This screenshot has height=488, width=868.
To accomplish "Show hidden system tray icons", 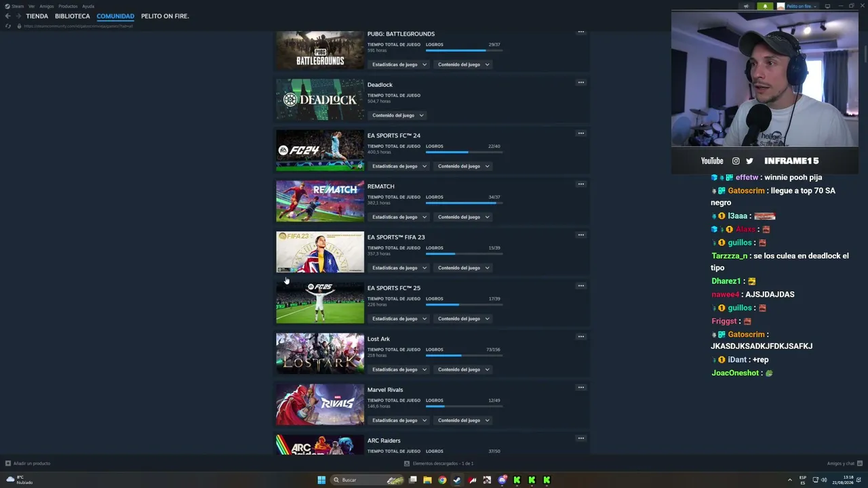I will tap(789, 480).
